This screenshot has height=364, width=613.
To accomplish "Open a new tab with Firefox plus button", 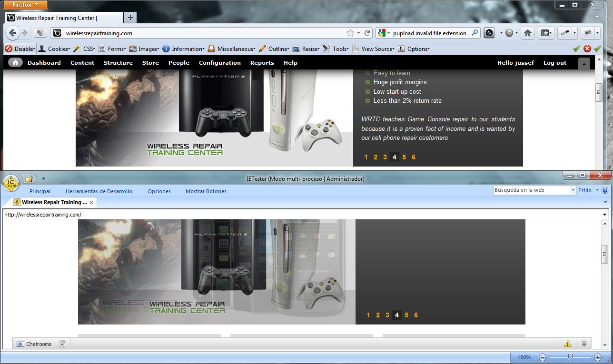I will tap(130, 18).
